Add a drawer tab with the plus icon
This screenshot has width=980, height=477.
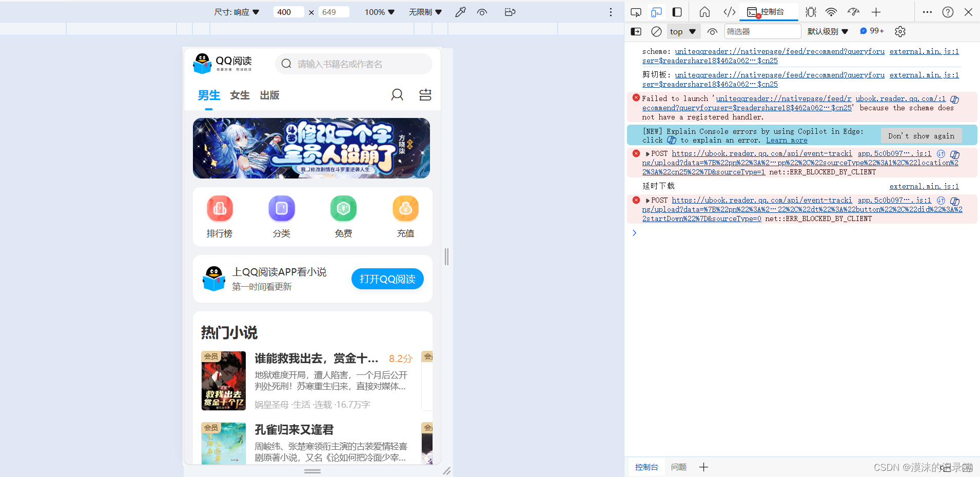pyautogui.click(x=703, y=467)
